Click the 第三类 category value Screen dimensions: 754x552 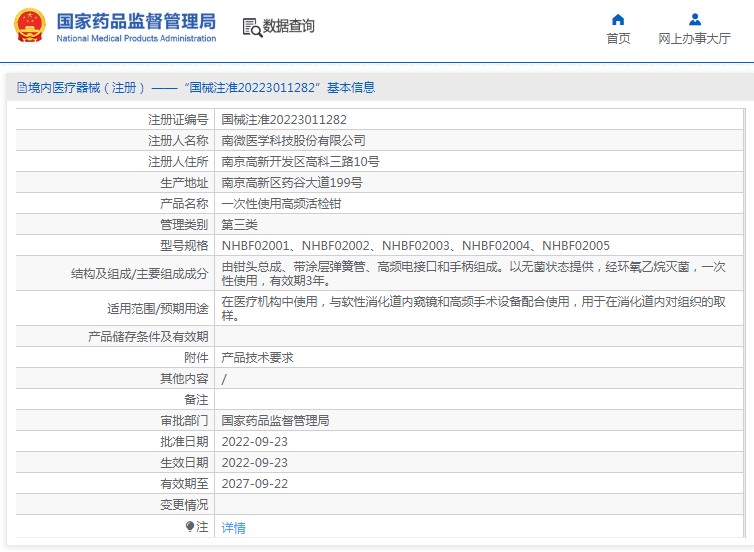[239, 225]
